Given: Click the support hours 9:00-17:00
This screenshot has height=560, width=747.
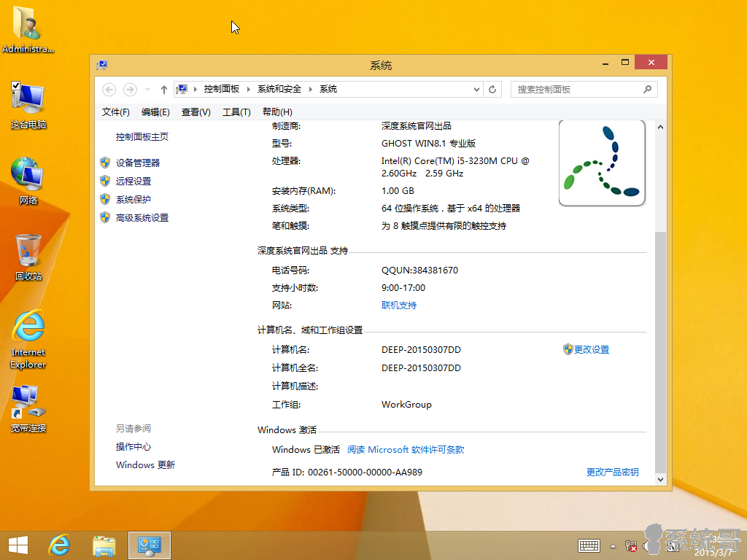Looking at the screenshot, I should [x=403, y=287].
